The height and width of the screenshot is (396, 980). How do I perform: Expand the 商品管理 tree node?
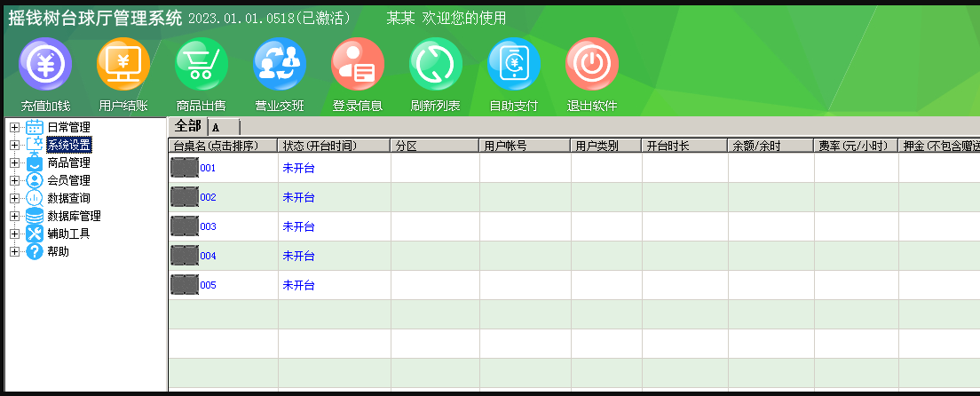click(14, 163)
